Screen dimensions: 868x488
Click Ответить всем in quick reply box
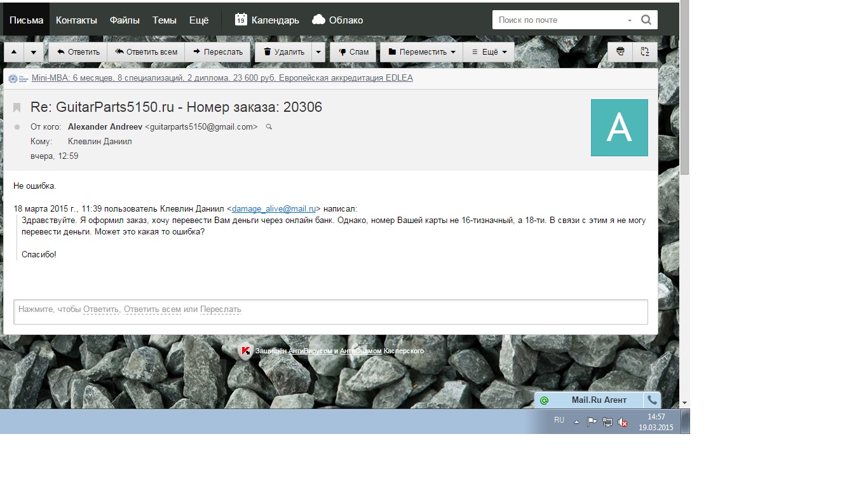[x=153, y=309]
